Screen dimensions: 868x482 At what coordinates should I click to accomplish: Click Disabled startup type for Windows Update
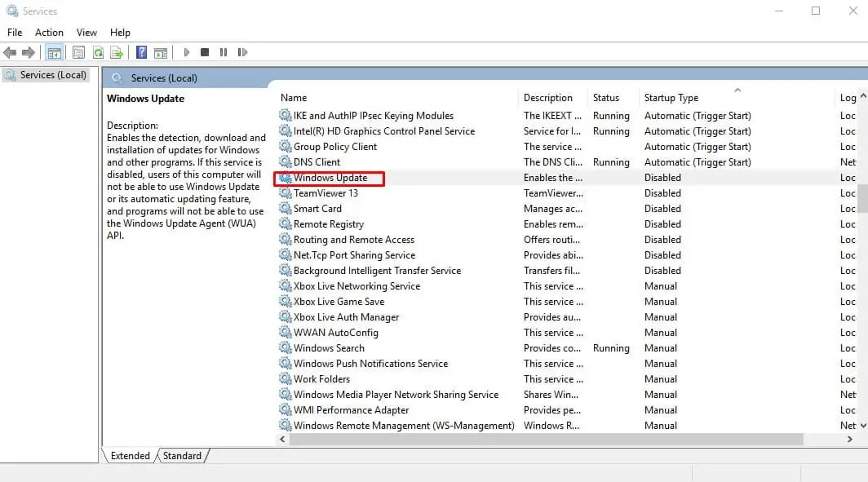pos(662,178)
